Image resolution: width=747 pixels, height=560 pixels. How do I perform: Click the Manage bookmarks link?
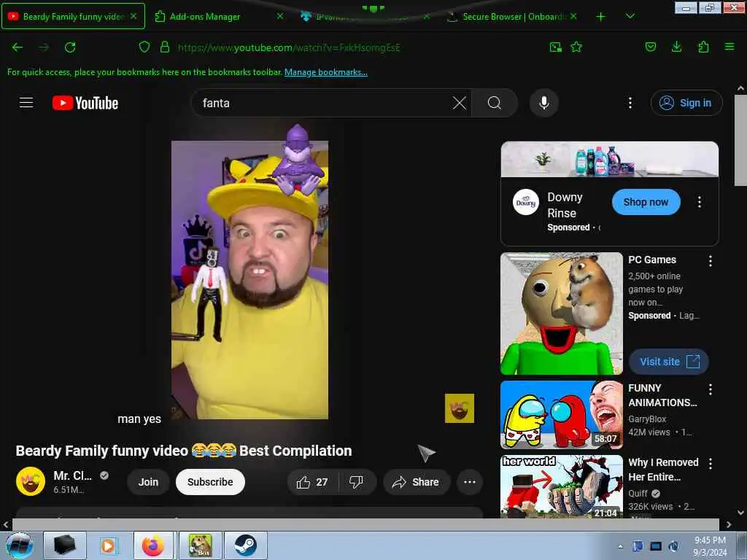click(326, 72)
